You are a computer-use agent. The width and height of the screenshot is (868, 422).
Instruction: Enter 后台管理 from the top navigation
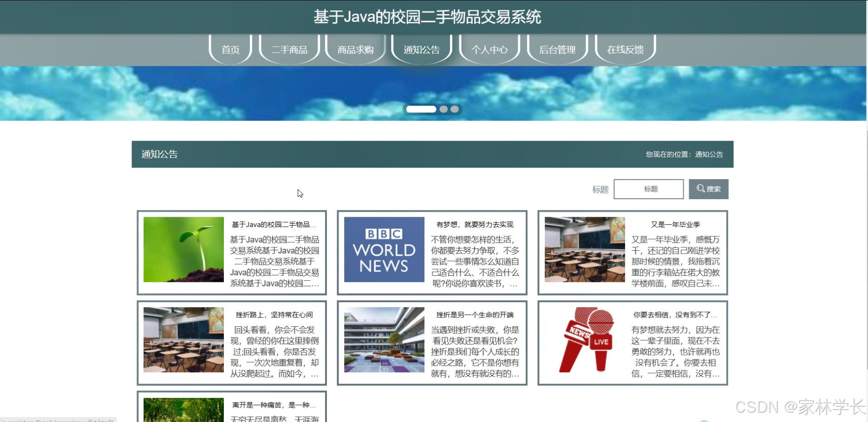pos(557,50)
